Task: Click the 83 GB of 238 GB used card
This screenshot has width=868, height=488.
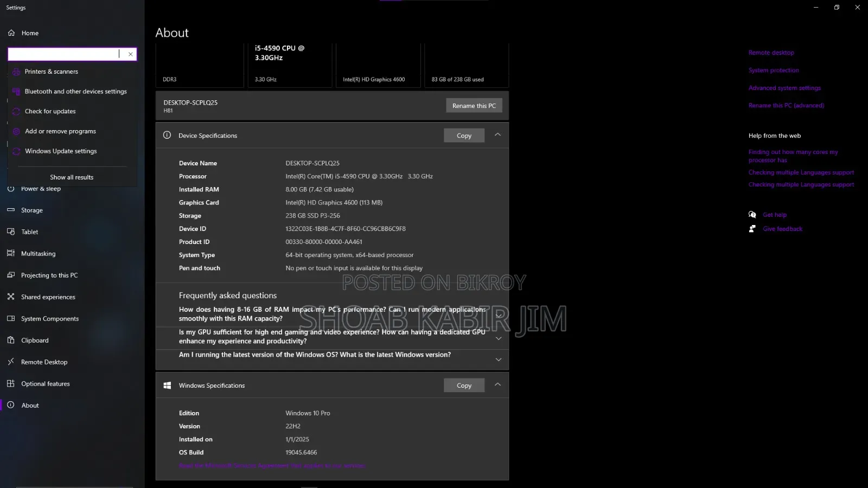Action: (467, 65)
